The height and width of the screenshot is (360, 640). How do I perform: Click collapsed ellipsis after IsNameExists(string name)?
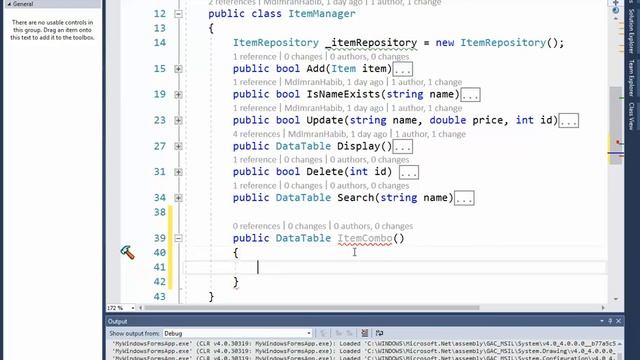coord(470,95)
